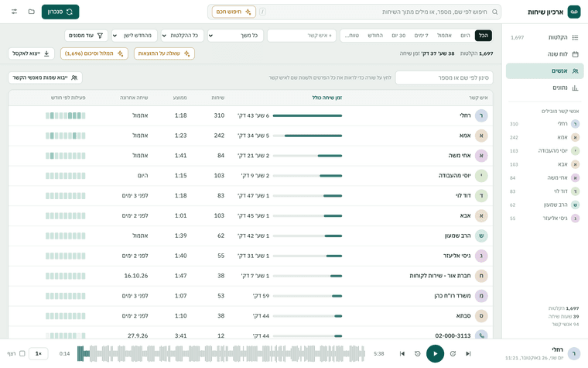Click רחלי total talk time bar

click(x=307, y=115)
